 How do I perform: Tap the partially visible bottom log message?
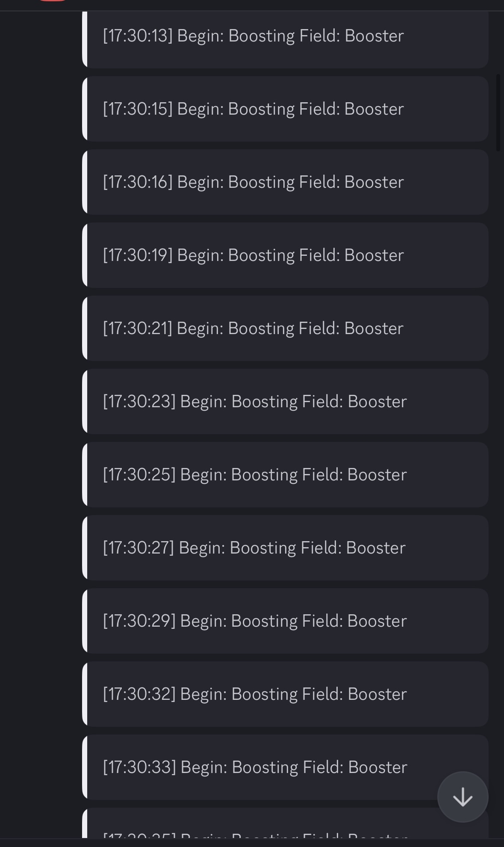[285, 823]
